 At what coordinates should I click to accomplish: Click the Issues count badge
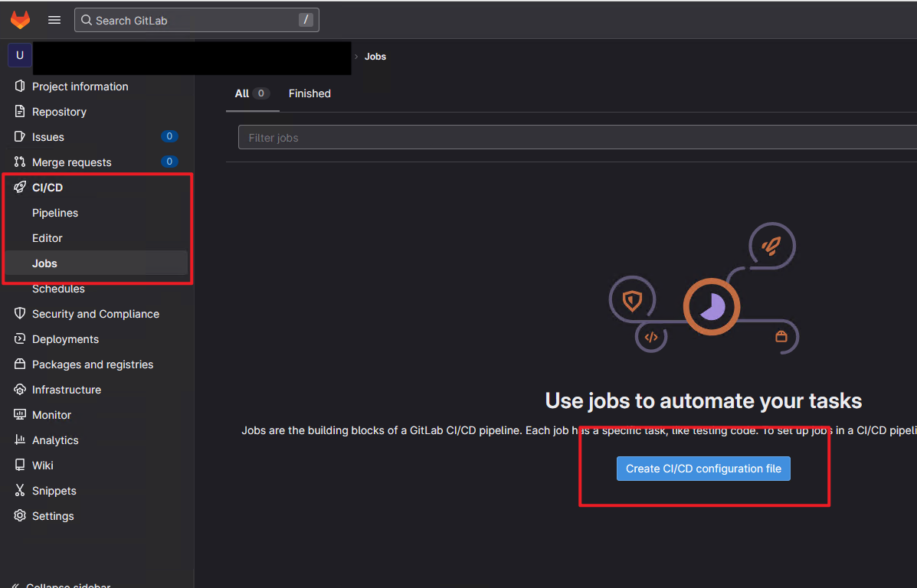[x=169, y=136]
